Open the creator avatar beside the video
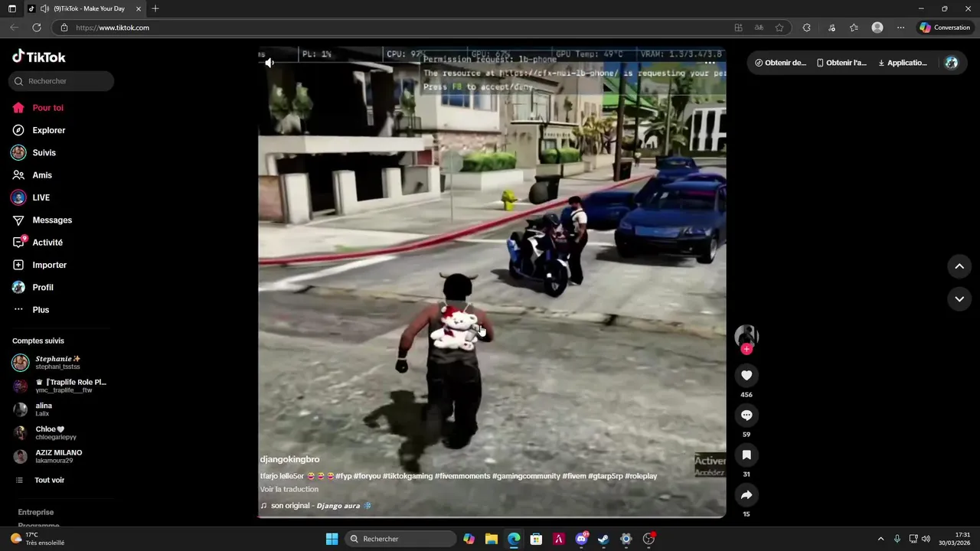 click(746, 335)
